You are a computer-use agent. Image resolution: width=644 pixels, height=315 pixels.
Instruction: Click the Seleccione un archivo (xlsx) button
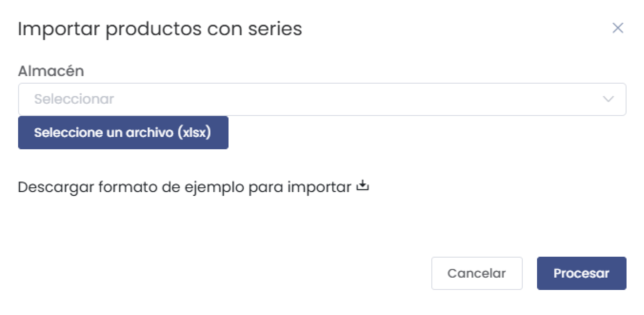123,132
